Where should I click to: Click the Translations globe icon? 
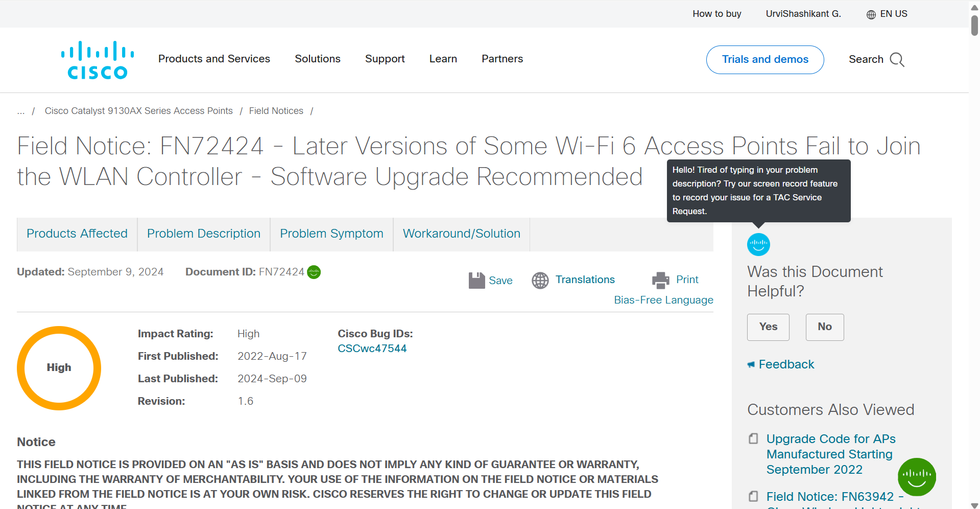540,280
